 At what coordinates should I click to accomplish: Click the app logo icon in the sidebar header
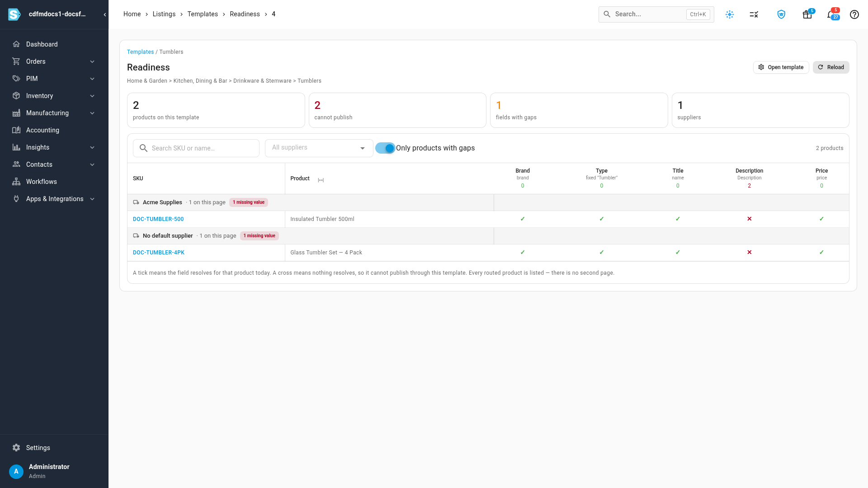[x=14, y=14]
